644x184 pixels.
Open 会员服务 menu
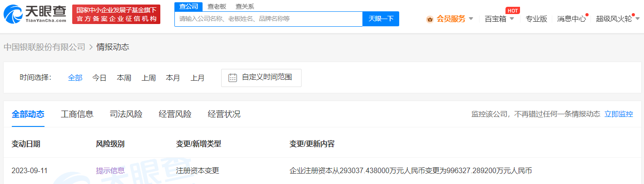point(451,19)
